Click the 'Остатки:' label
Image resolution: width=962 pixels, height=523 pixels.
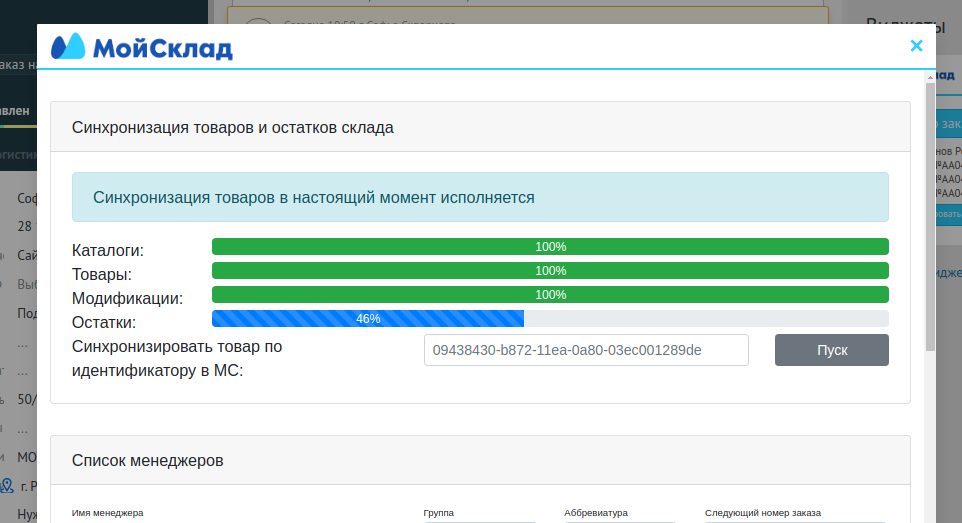104,322
